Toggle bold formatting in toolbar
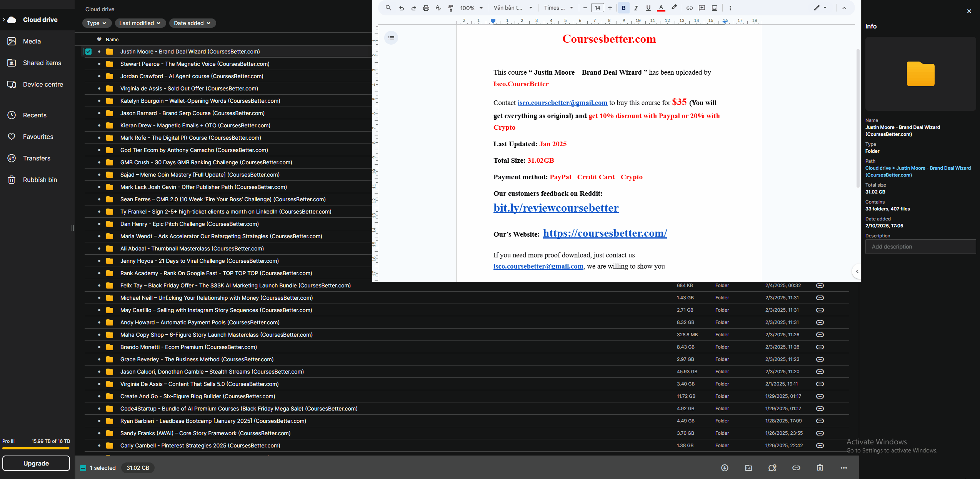 coord(623,8)
